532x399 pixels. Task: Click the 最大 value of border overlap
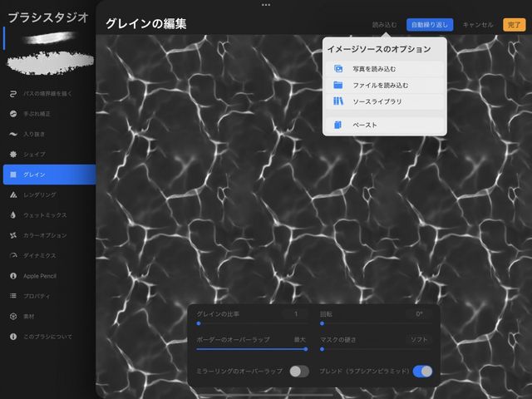click(x=299, y=339)
